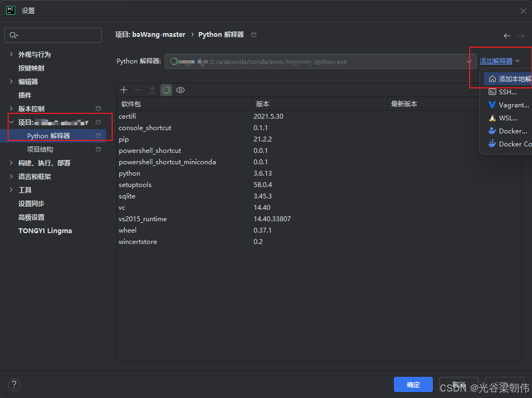Open the Python interpreter dropdown
The width and height of the screenshot is (532, 398).
tap(469, 61)
